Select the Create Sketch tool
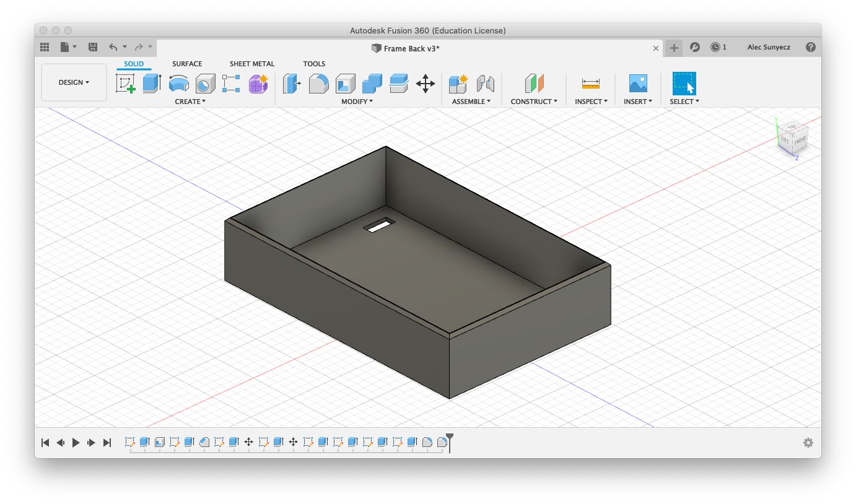Screen dimensions: 856x504 [126, 83]
